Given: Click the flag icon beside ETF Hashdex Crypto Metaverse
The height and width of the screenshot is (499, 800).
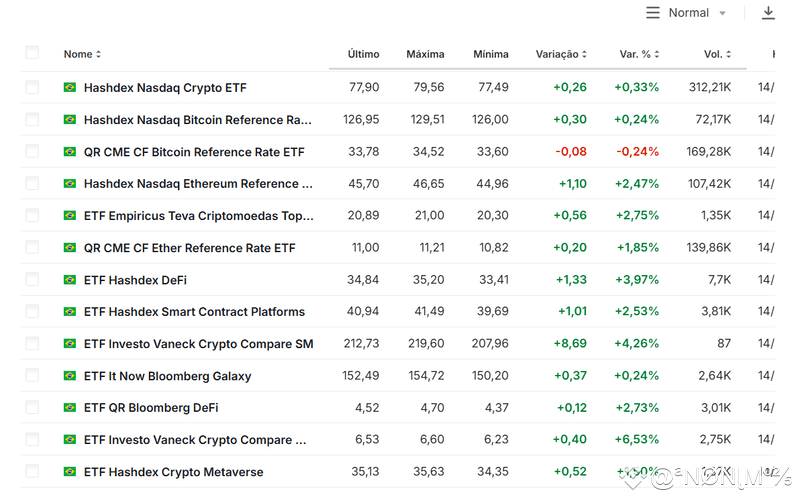Looking at the screenshot, I should coord(70,472).
